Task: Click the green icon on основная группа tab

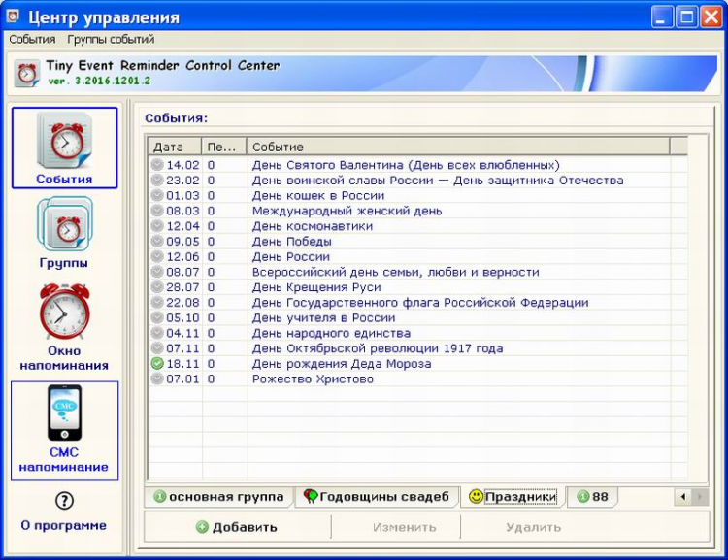Action: [159, 496]
